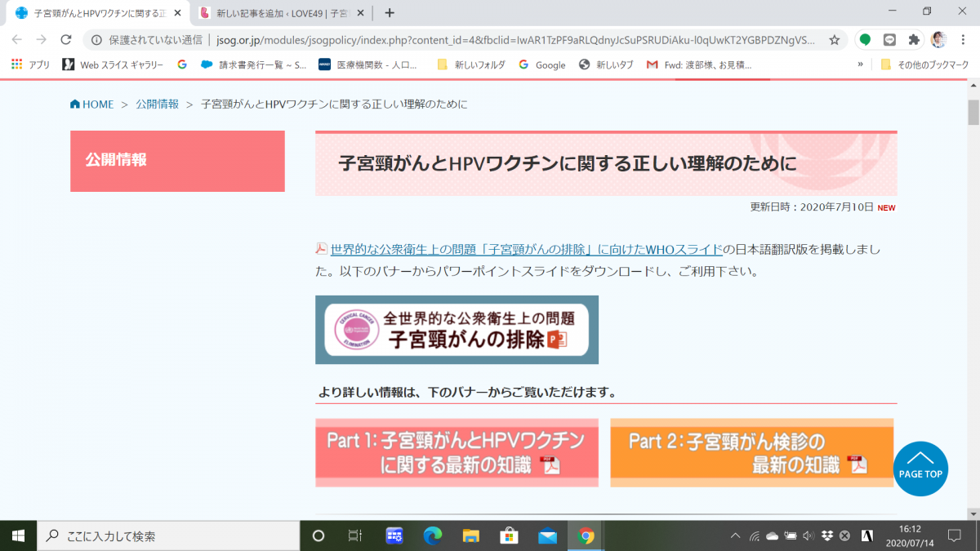Expand hidden bookmarks with the chevron
The width and height of the screenshot is (980, 551).
860,64
